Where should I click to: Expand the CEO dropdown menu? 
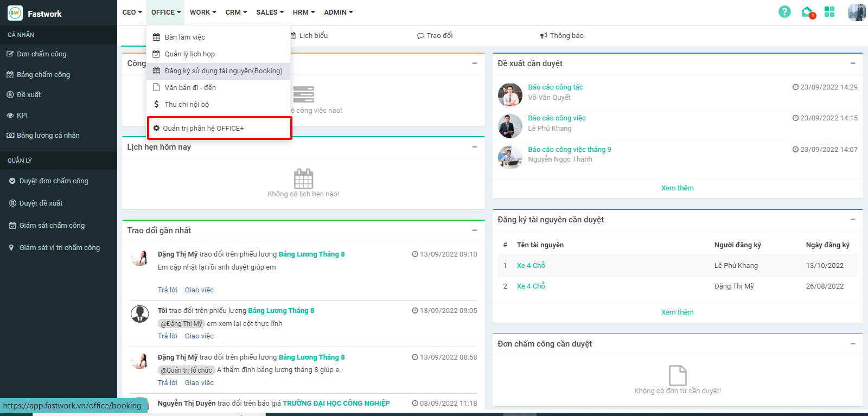pyautogui.click(x=132, y=12)
